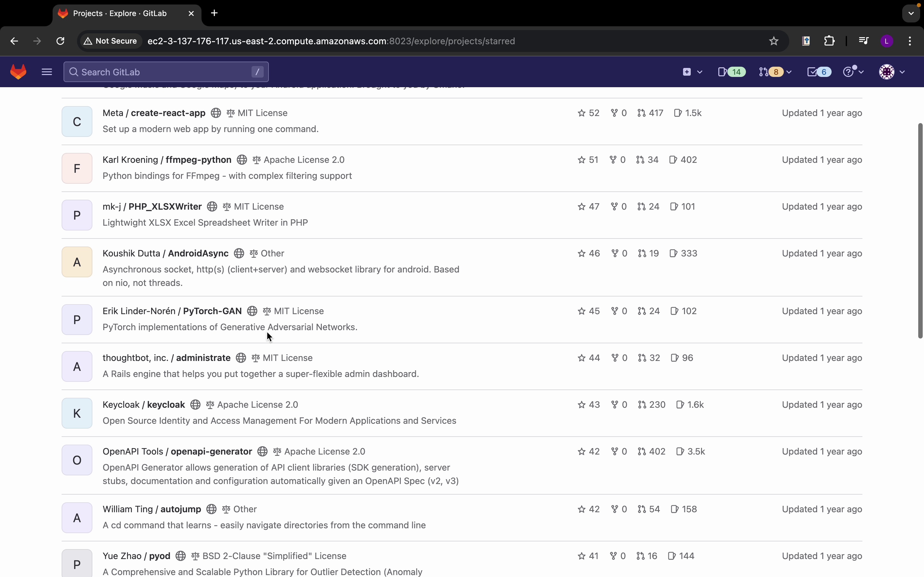Select the Projects Explore GitLab browser tab
Screen dimensions: 924x577
point(120,13)
